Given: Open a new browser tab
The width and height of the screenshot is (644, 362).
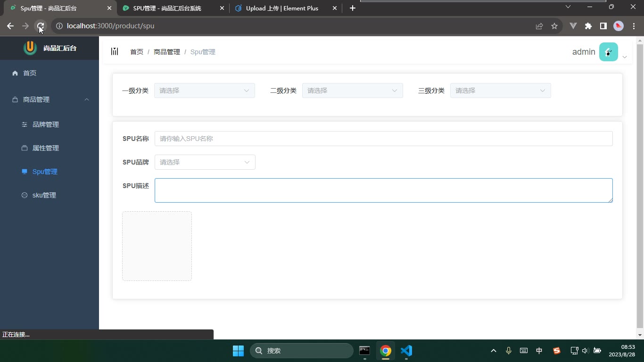Looking at the screenshot, I should (352, 8).
